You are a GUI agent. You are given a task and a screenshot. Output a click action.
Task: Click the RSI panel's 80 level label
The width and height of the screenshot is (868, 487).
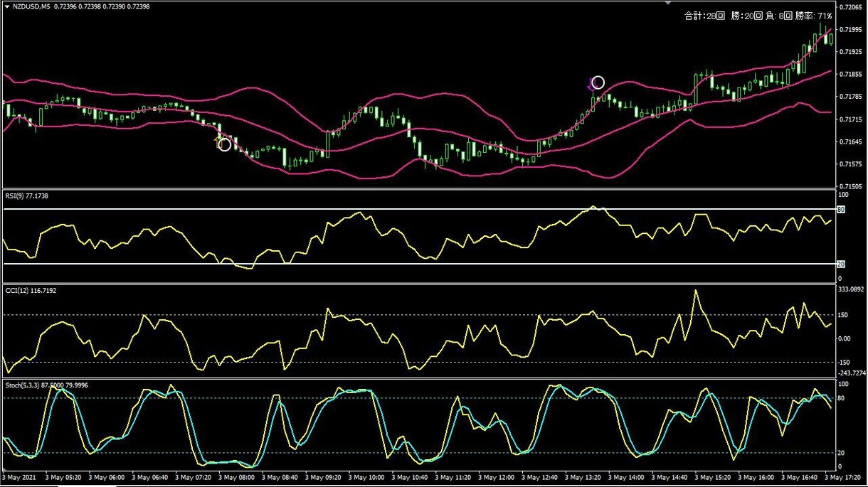tap(840, 210)
